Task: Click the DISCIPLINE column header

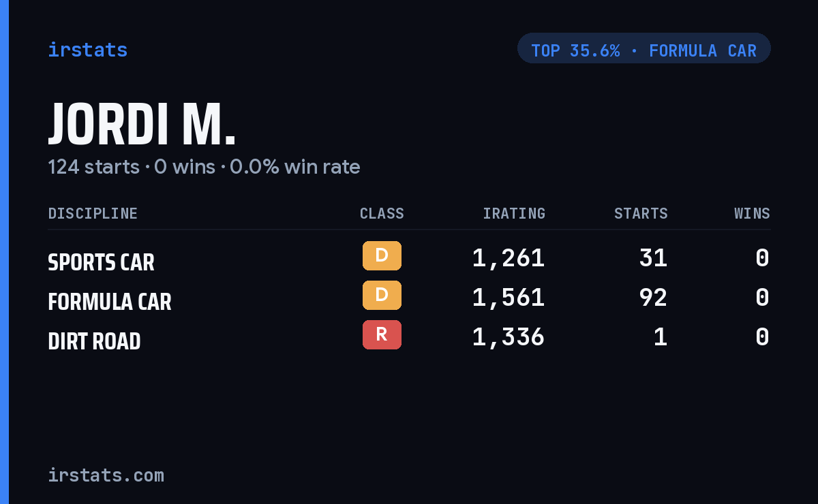Action: click(93, 213)
